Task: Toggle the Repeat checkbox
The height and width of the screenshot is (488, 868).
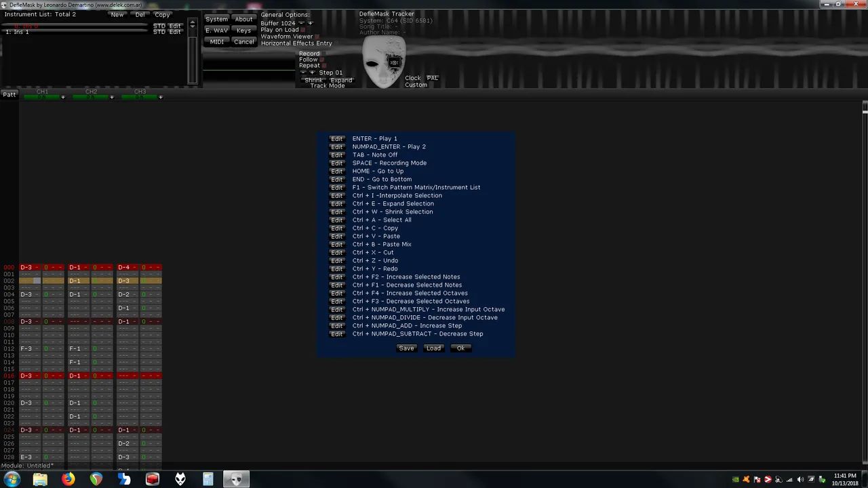Action: point(323,66)
